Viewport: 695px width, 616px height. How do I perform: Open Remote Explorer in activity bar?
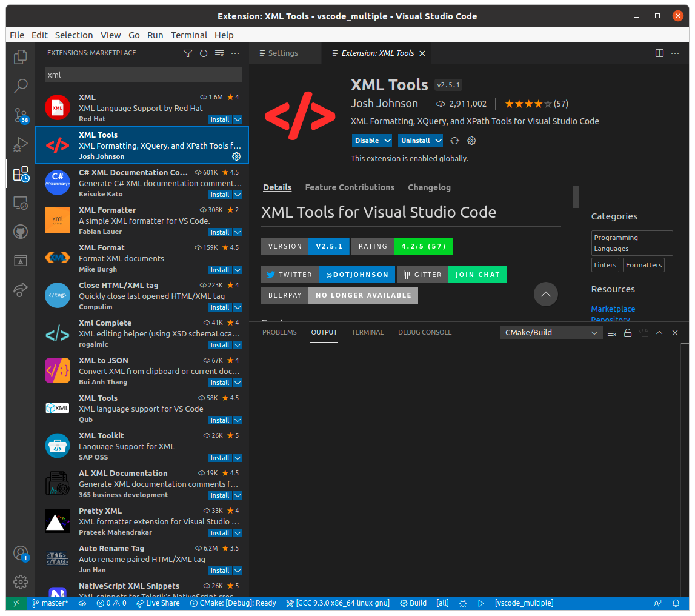click(x=21, y=203)
